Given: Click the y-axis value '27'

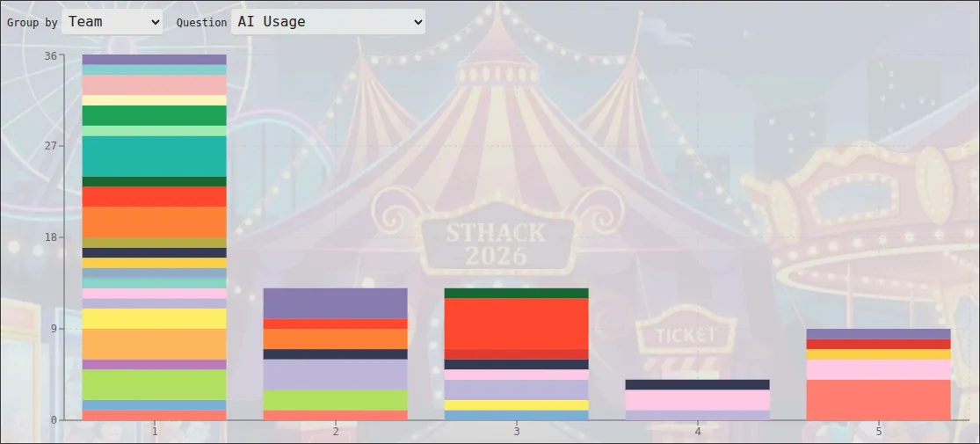Looking at the screenshot, I should pos(50,146).
